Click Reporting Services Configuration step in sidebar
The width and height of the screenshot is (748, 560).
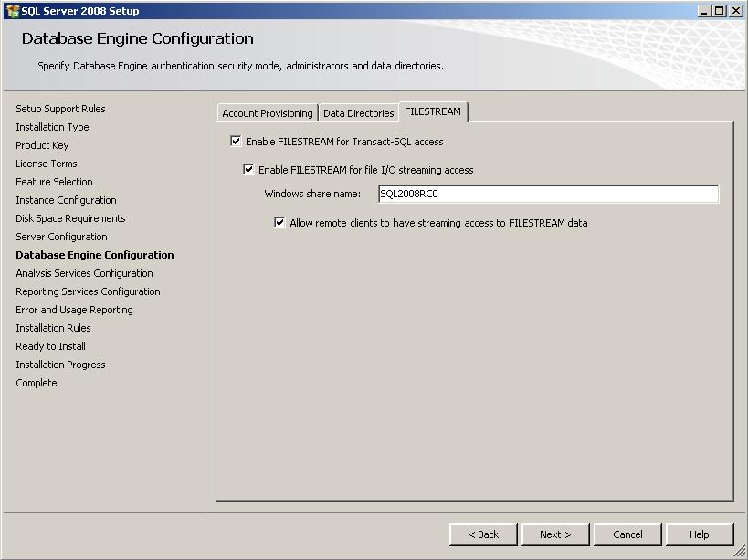[89, 291]
